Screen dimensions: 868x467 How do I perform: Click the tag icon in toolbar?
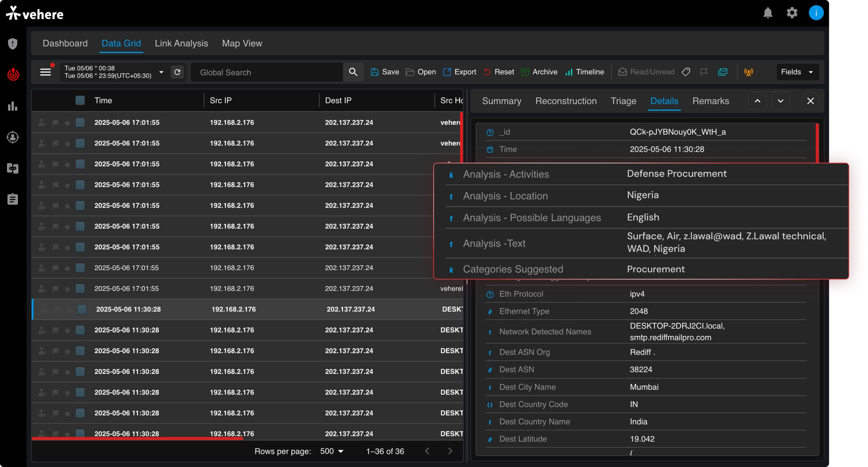[x=686, y=72]
